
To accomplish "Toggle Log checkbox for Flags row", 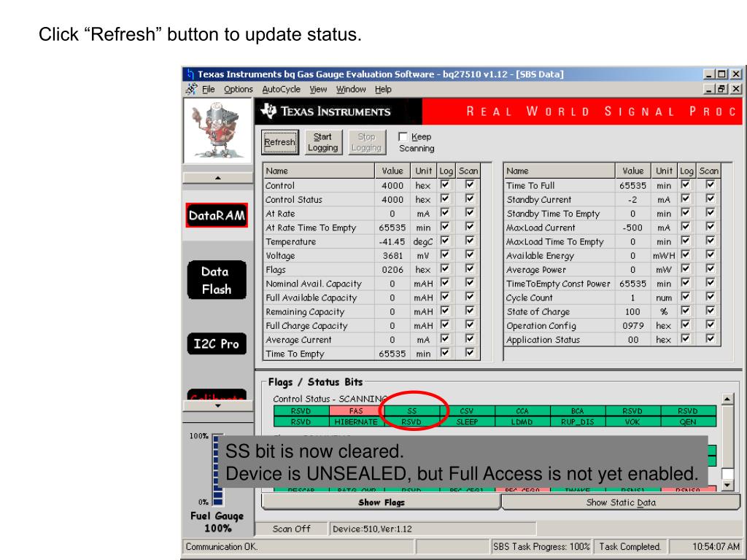I will pos(445,269).
